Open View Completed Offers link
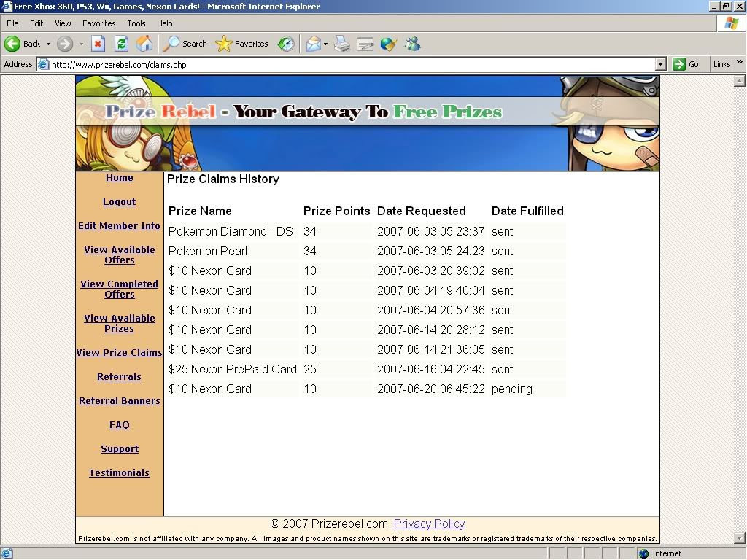 pyautogui.click(x=119, y=289)
